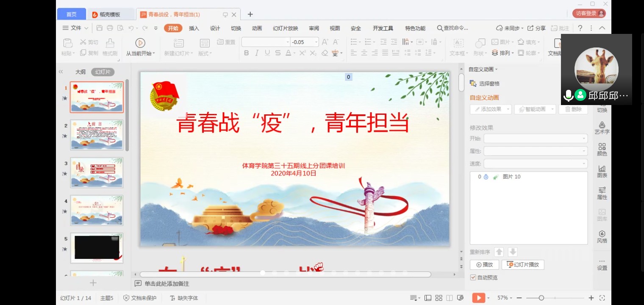Click the 访客登录 login button
Screen dimensions: 644x305
[x=588, y=13]
